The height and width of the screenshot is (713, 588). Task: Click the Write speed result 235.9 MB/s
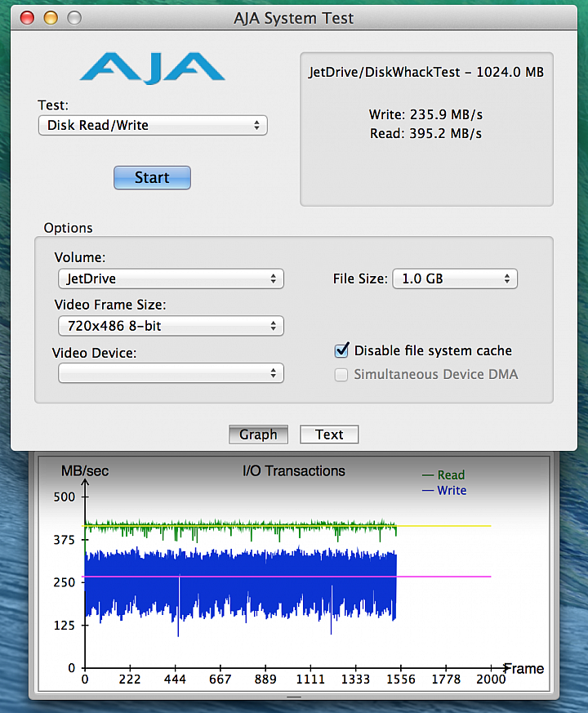pyautogui.click(x=425, y=114)
